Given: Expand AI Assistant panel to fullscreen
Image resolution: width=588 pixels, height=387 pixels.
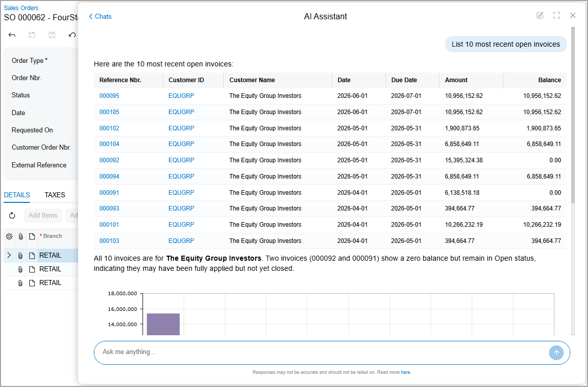Looking at the screenshot, I should coord(557,15).
